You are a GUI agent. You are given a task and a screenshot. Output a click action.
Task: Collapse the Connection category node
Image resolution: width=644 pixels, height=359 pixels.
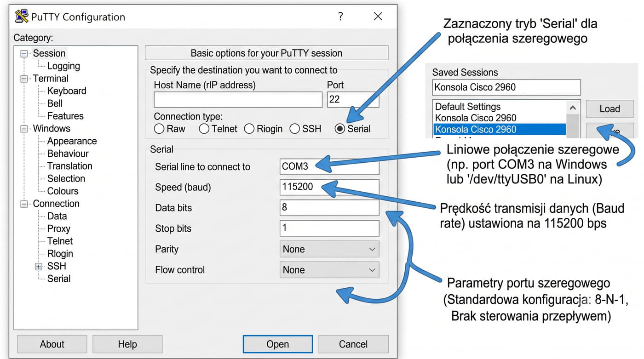24,204
